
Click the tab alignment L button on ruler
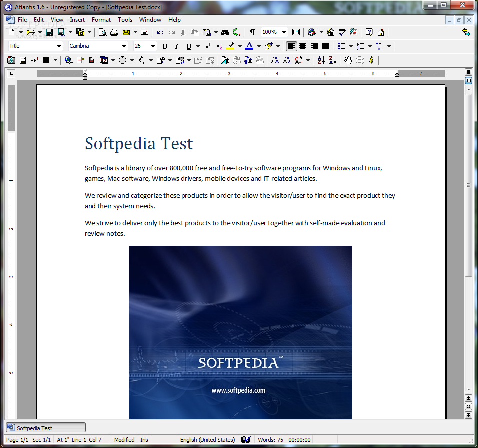(x=11, y=73)
